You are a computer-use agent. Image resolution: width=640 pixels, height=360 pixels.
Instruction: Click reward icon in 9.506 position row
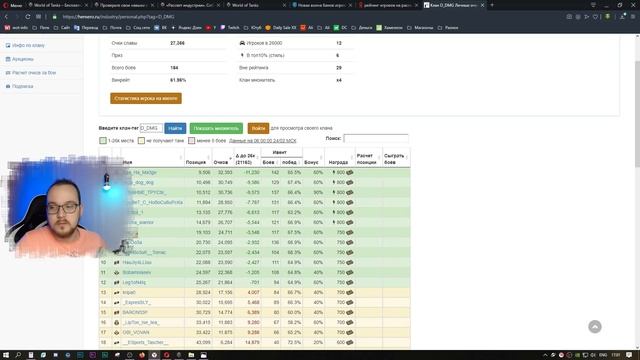pos(350,173)
